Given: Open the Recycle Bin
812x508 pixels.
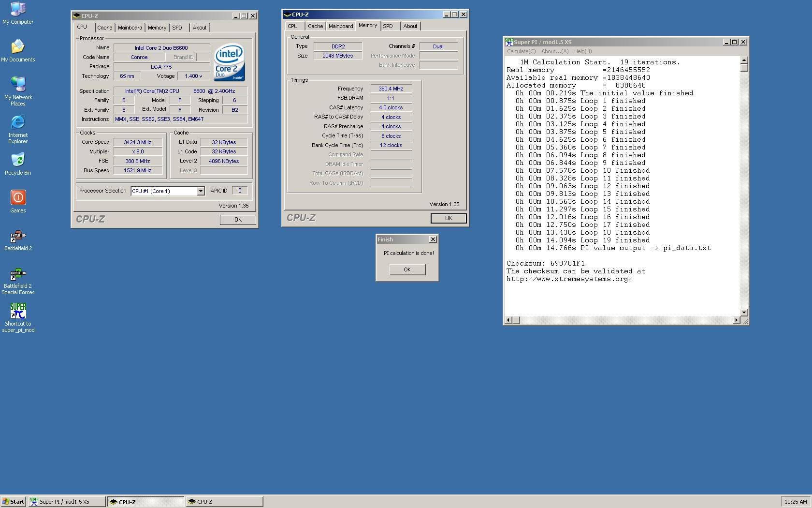Looking at the screenshot, I should [x=18, y=161].
